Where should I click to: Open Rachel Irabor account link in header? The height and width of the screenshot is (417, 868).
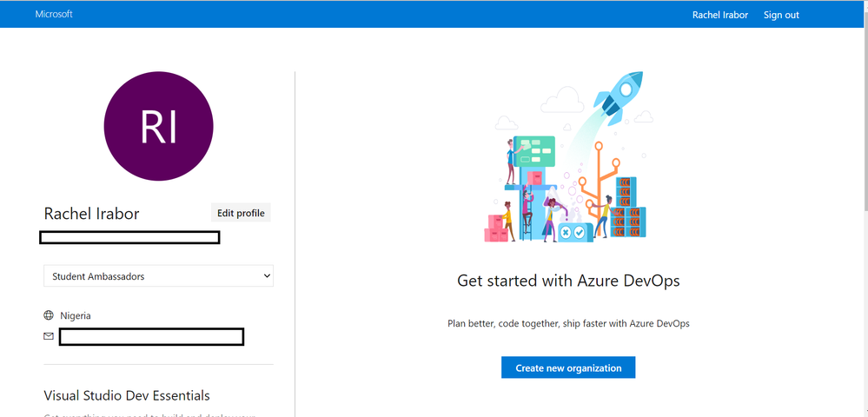coord(719,15)
